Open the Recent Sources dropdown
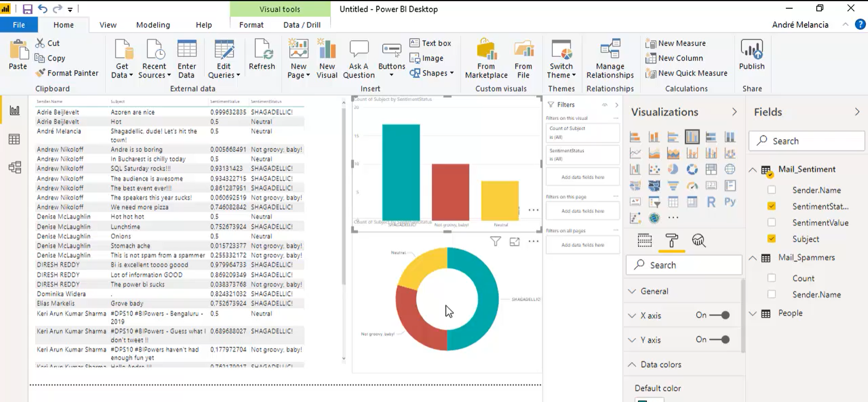This screenshot has width=868, height=402. [x=154, y=59]
